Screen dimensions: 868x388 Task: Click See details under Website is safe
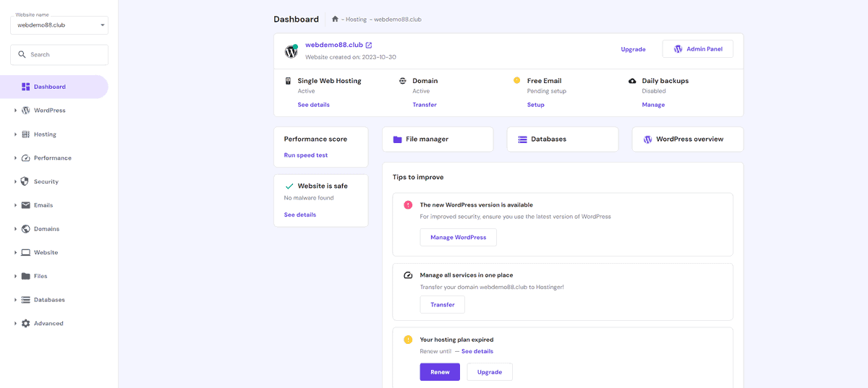click(299, 215)
